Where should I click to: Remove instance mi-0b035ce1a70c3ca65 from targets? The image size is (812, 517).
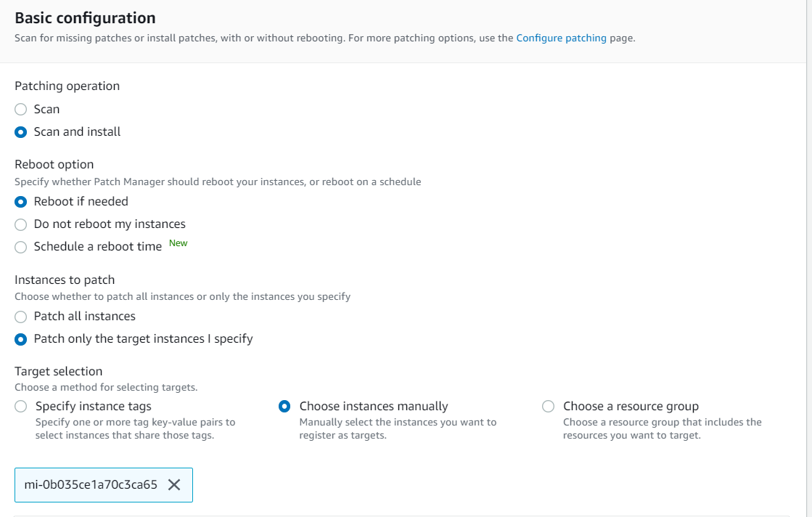pos(174,485)
